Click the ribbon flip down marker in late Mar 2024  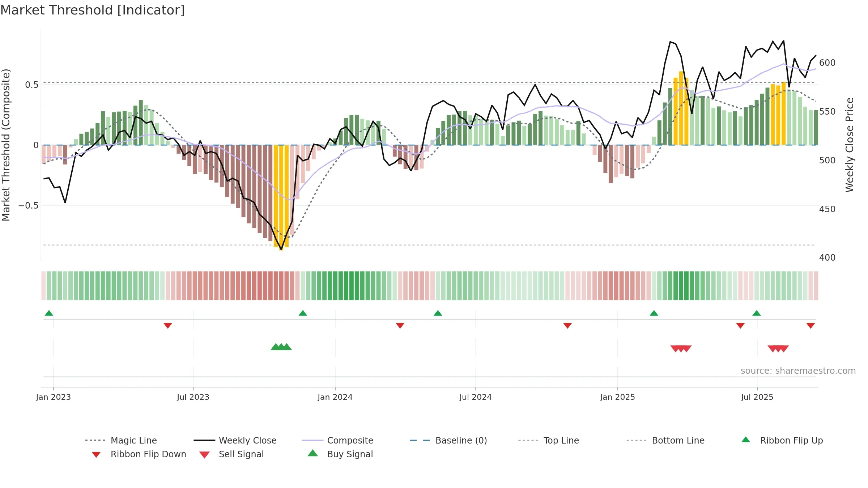pyautogui.click(x=400, y=326)
